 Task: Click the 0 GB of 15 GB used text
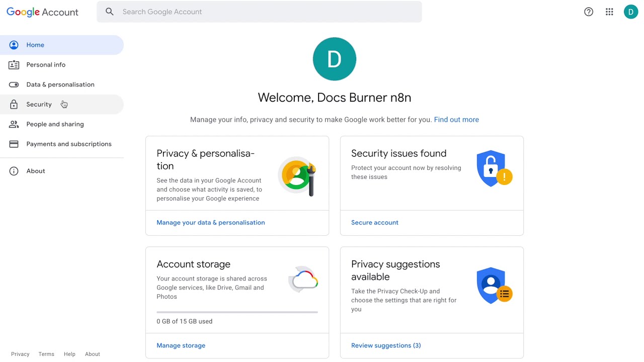point(184,321)
